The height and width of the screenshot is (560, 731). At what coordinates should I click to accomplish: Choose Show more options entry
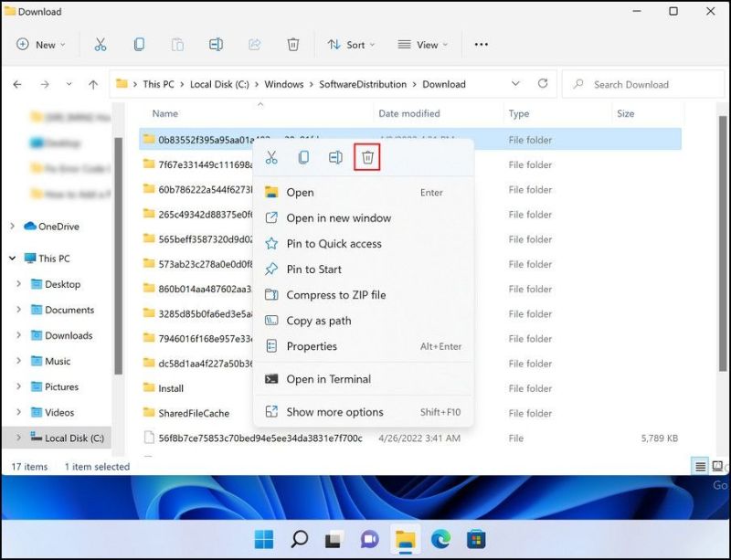(x=334, y=412)
